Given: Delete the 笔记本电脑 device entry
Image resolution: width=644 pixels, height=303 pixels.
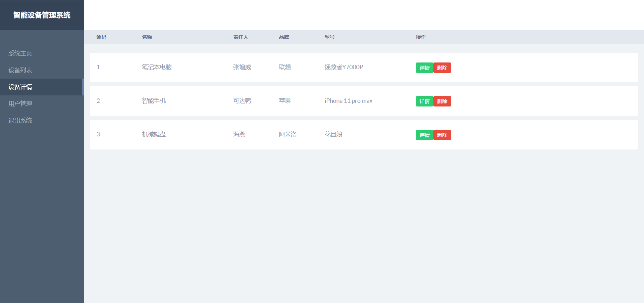Looking at the screenshot, I should pos(442,68).
